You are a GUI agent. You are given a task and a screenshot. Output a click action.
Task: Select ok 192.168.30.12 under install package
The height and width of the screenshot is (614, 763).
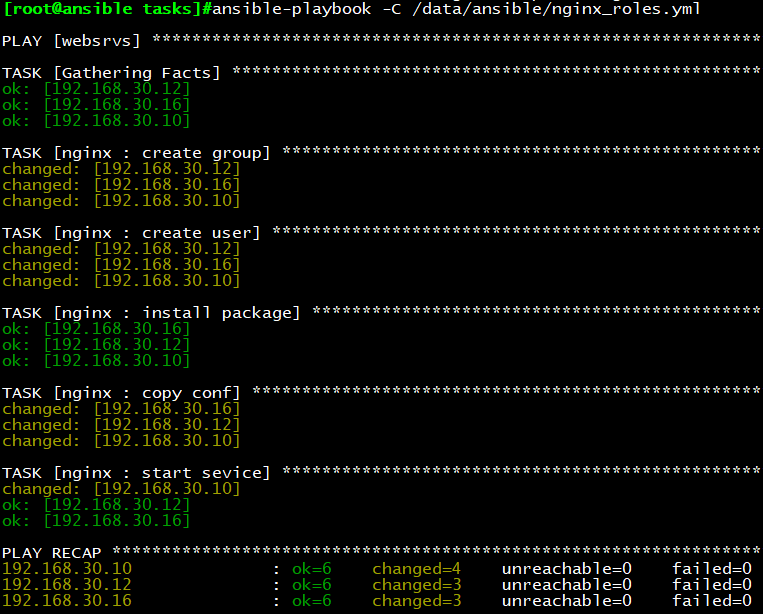coord(96,345)
